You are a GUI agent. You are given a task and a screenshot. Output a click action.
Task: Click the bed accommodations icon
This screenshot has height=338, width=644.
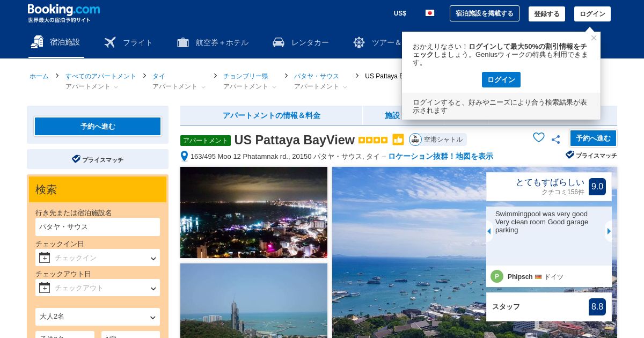point(37,42)
